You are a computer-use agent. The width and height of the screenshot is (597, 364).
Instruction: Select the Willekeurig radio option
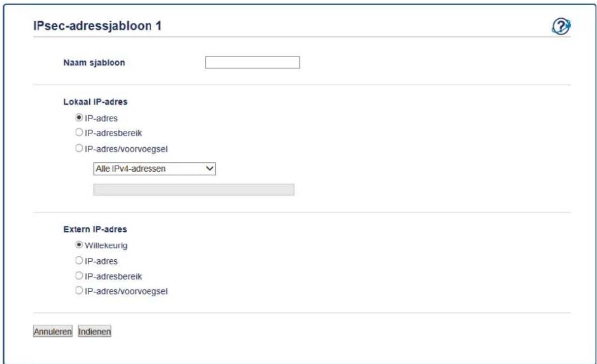(x=79, y=244)
